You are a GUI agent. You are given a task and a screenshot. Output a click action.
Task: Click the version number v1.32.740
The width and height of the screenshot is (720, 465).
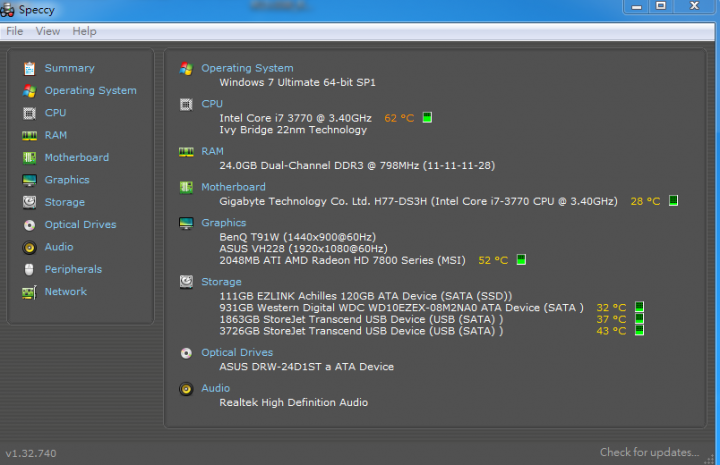point(31,454)
